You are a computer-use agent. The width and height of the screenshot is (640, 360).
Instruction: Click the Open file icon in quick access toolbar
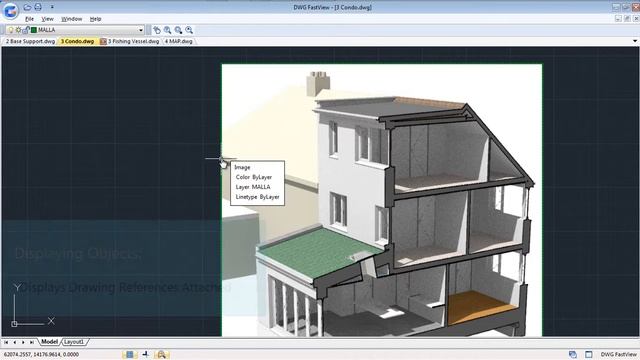pyautogui.click(x=27, y=7)
